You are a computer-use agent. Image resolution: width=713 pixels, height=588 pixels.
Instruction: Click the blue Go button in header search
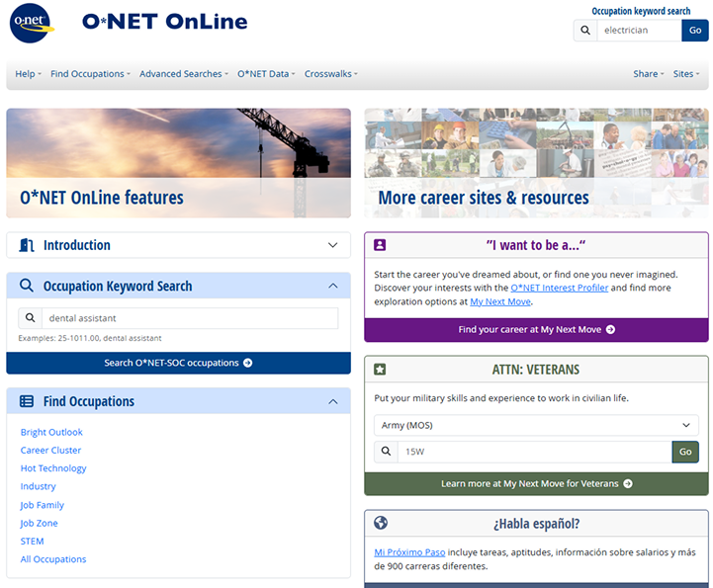pos(695,31)
